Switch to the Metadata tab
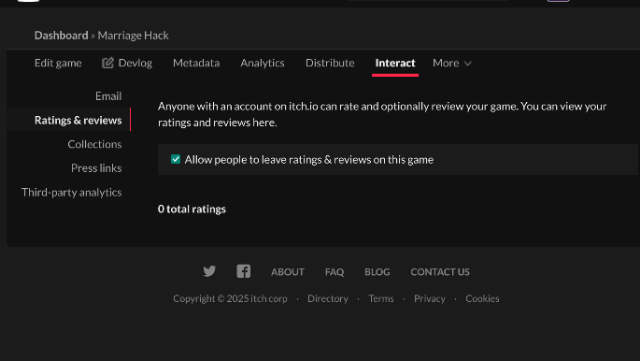The image size is (640, 361). [196, 63]
